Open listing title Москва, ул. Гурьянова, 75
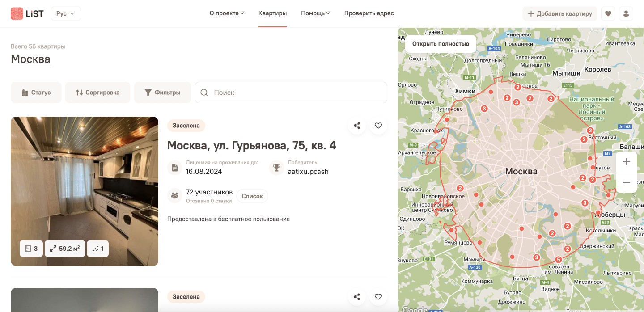Screen dimensions: 644x312 click(251, 145)
